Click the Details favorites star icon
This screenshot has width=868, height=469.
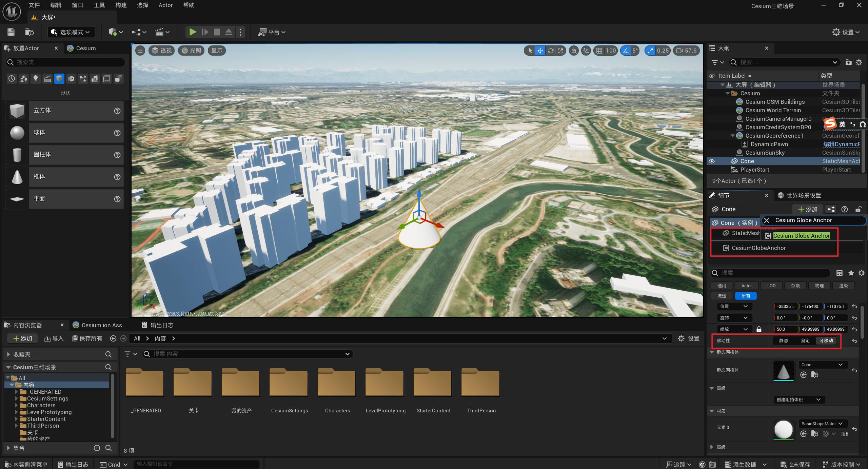coord(851,273)
